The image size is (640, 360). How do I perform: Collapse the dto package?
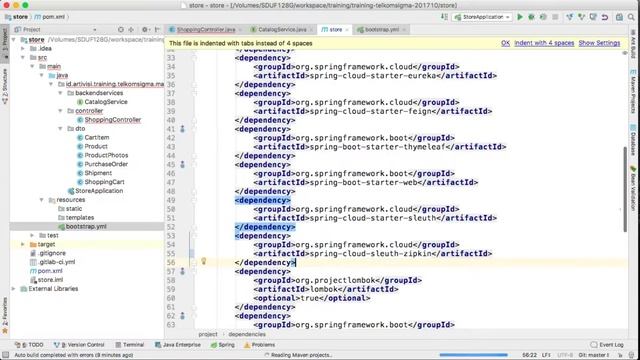coord(60,129)
